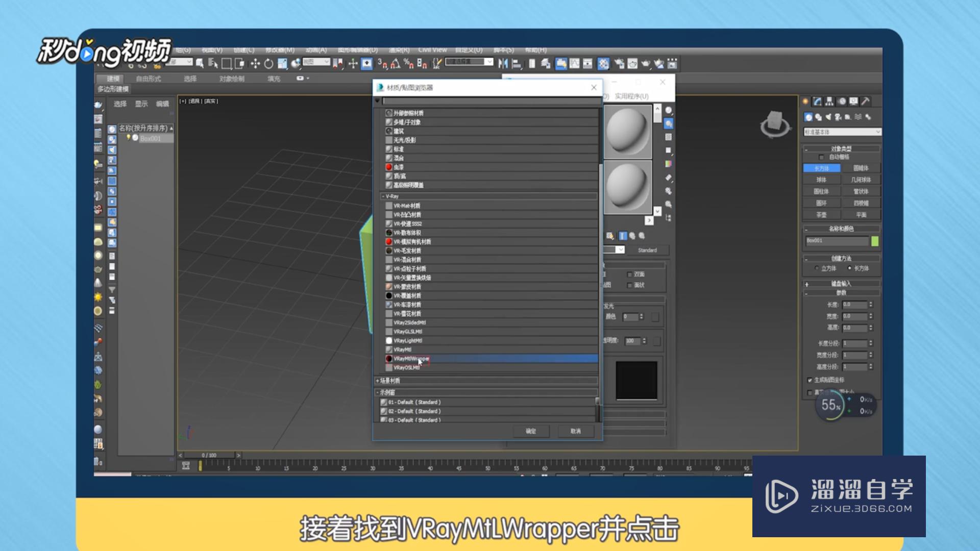Click the green object color swatch
Image resolution: width=980 pixels, height=551 pixels.
pos(875,241)
